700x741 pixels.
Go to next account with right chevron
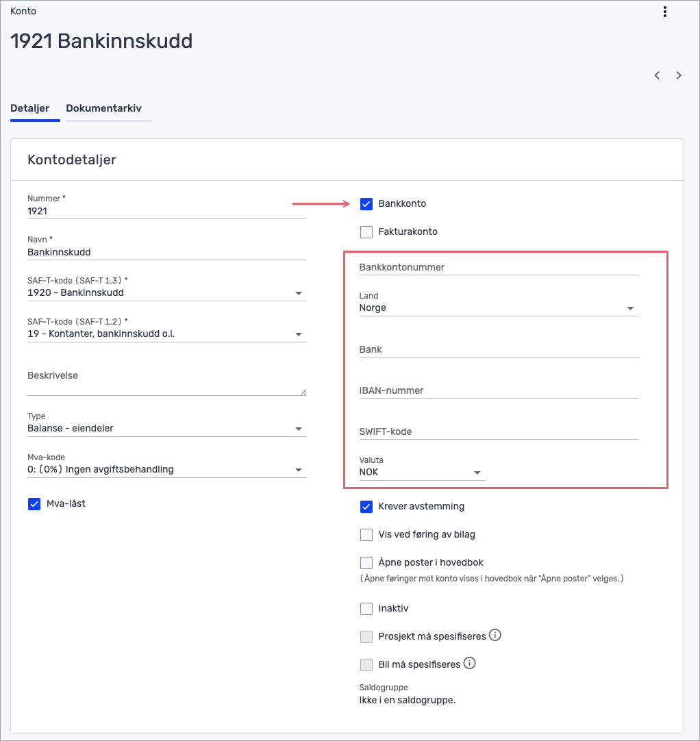679,75
